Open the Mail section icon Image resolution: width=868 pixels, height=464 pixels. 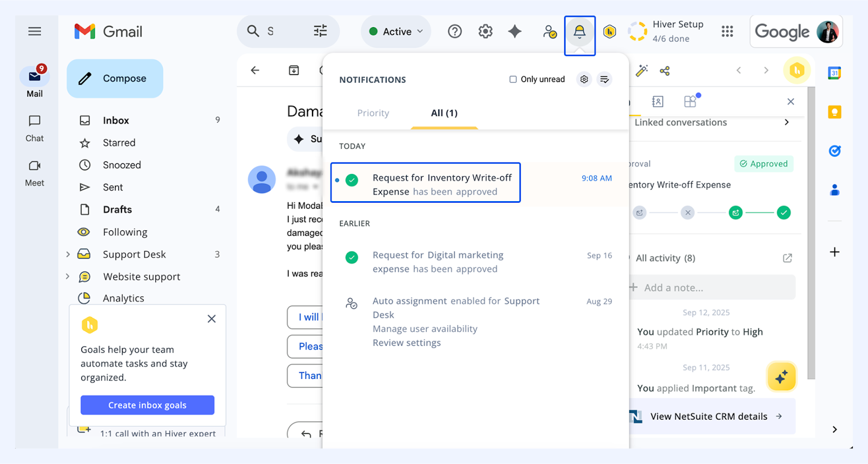[x=35, y=76]
